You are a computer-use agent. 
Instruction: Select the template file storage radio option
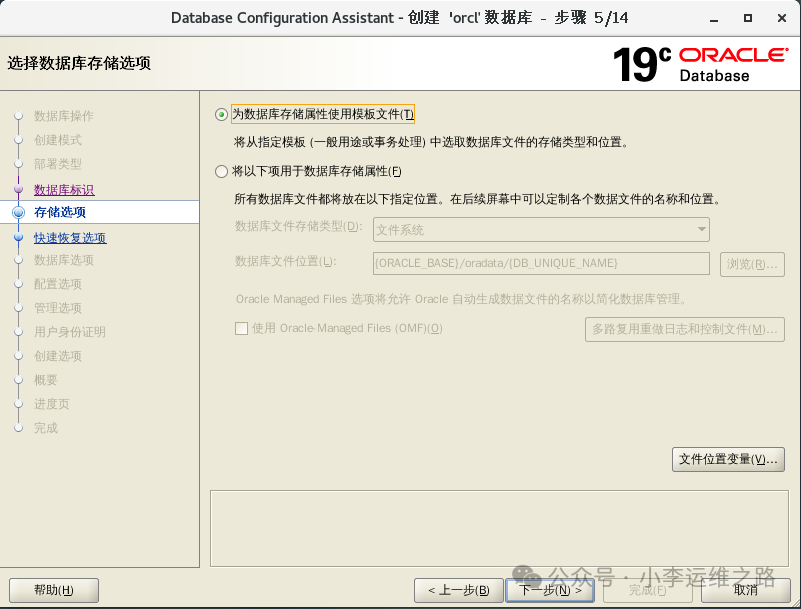click(221, 114)
